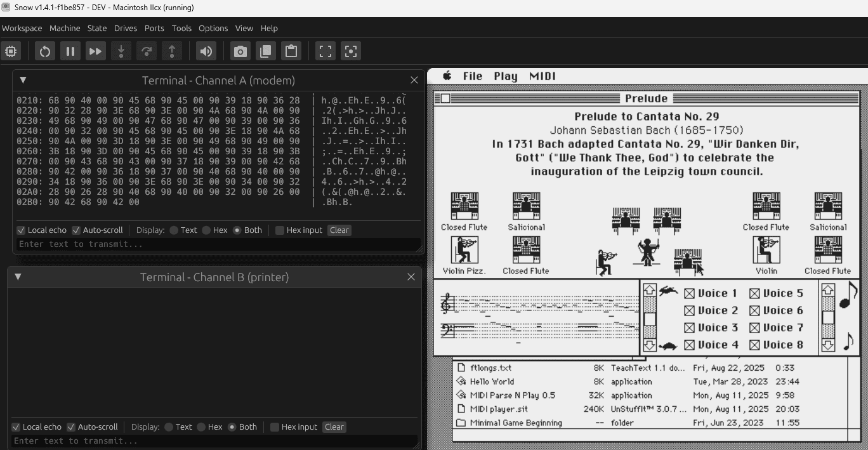Click the step-over debugger icon

click(x=146, y=51)
